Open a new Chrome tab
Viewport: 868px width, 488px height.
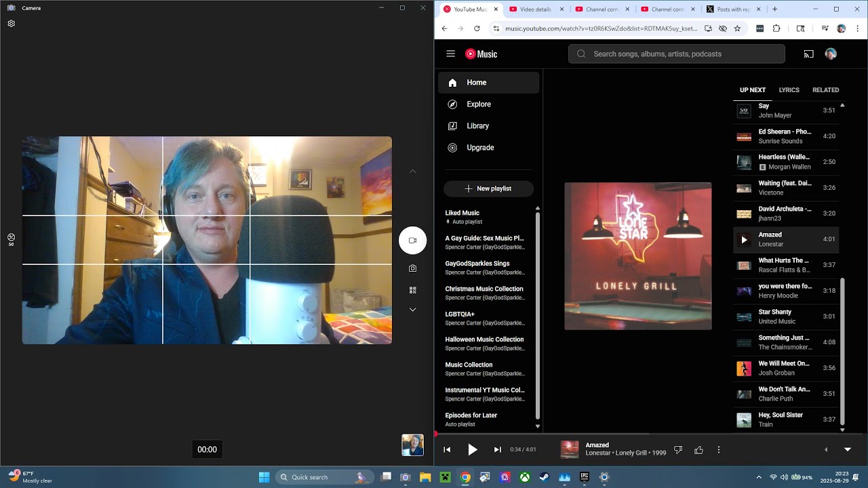click(x=774, y=9)
